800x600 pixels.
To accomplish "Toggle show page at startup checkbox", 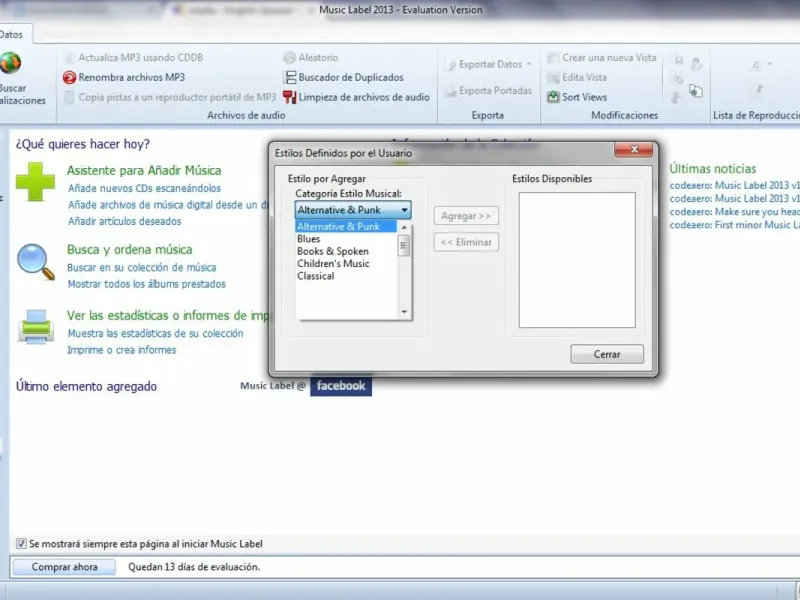I will pos(21,543).
